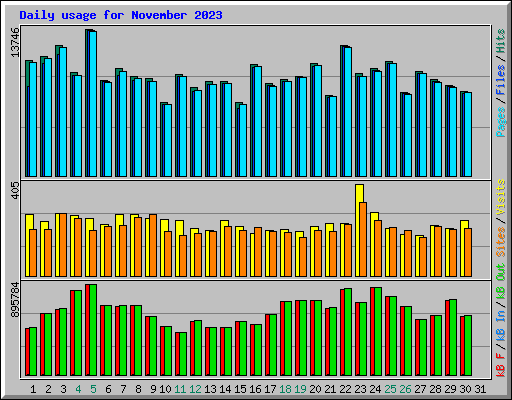Click weekend day 19 on the x-axis
This screenshot has width=512, height=400.
[x=300, y=389]
